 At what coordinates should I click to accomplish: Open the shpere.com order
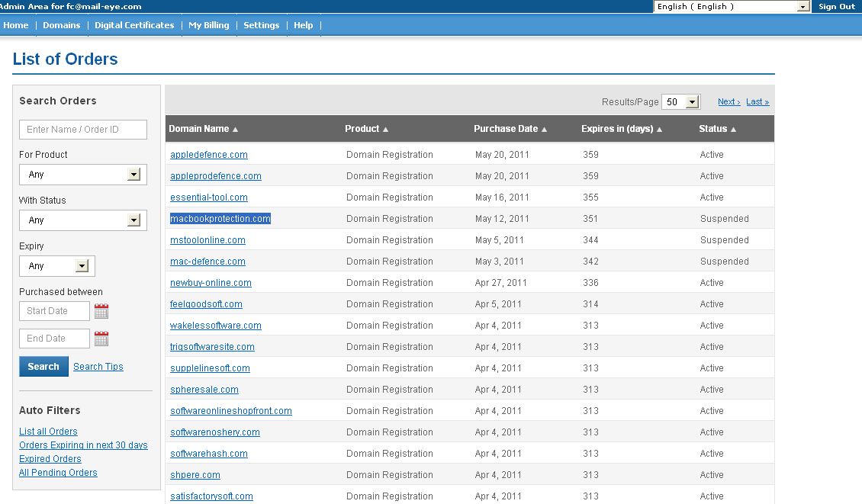[x=195, y=476]
